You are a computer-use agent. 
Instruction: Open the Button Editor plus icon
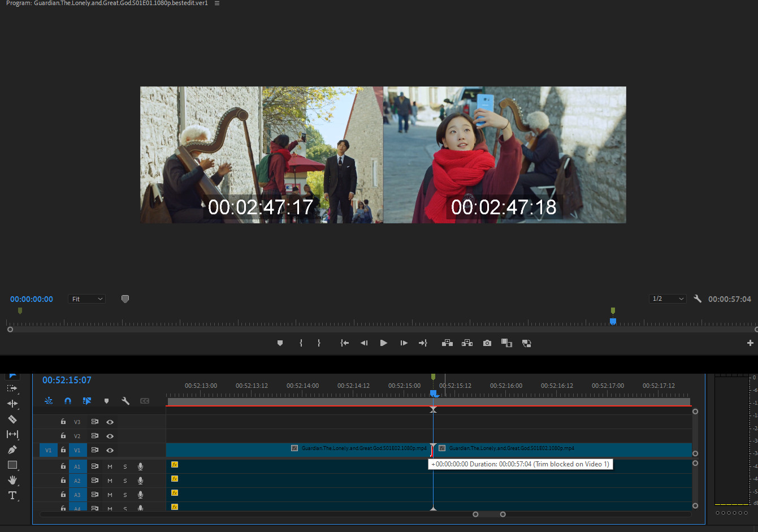coord(750,343)
